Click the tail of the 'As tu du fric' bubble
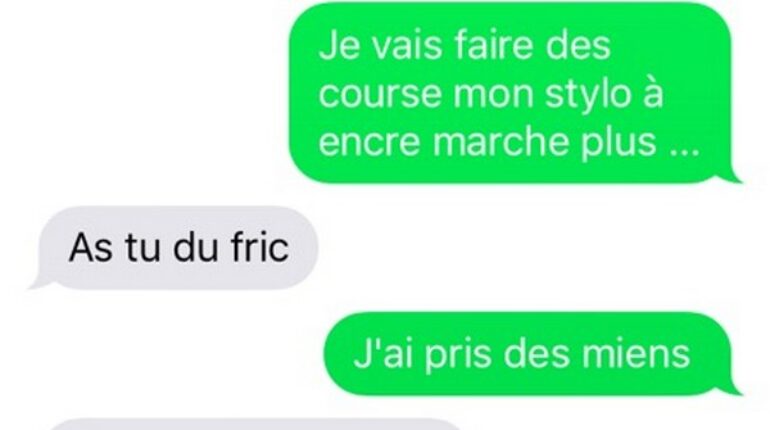The height and width of the screenshot is (430, 770). tap(40, 282)
